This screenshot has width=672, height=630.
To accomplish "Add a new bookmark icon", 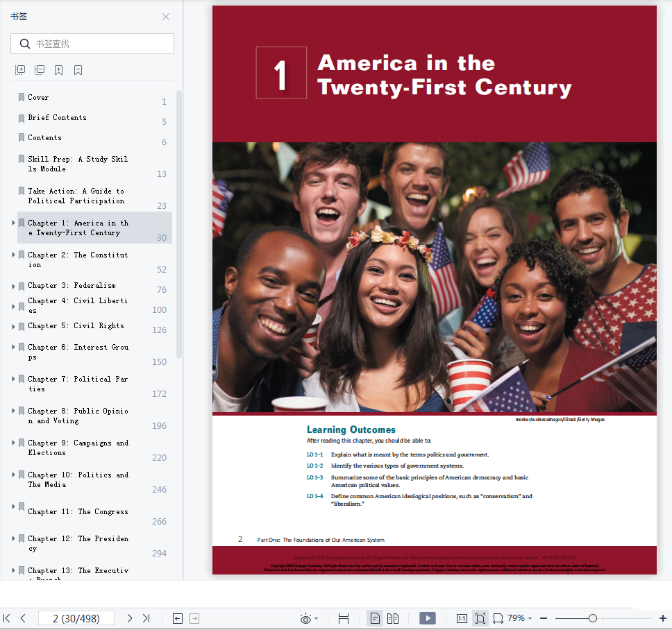I will click(x=59, y=70).
